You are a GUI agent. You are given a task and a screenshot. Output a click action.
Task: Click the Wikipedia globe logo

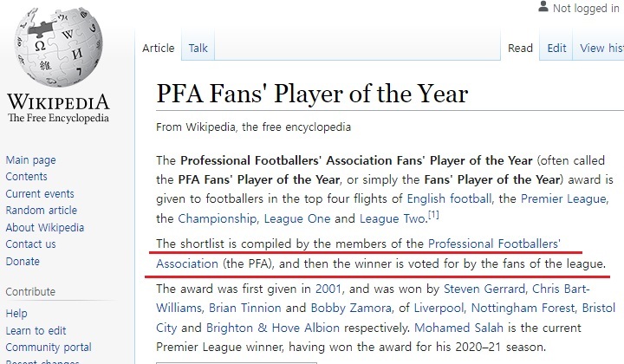(58, 48)
